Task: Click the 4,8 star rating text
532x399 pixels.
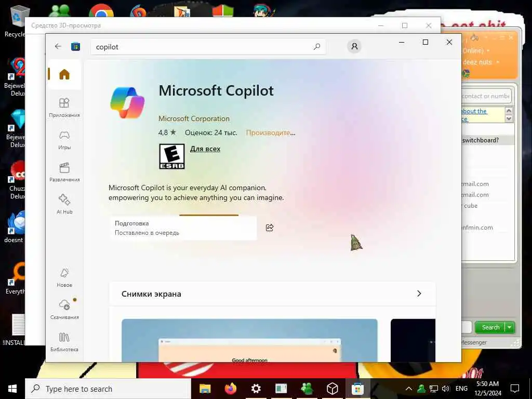Action: (x=167, y=132)
